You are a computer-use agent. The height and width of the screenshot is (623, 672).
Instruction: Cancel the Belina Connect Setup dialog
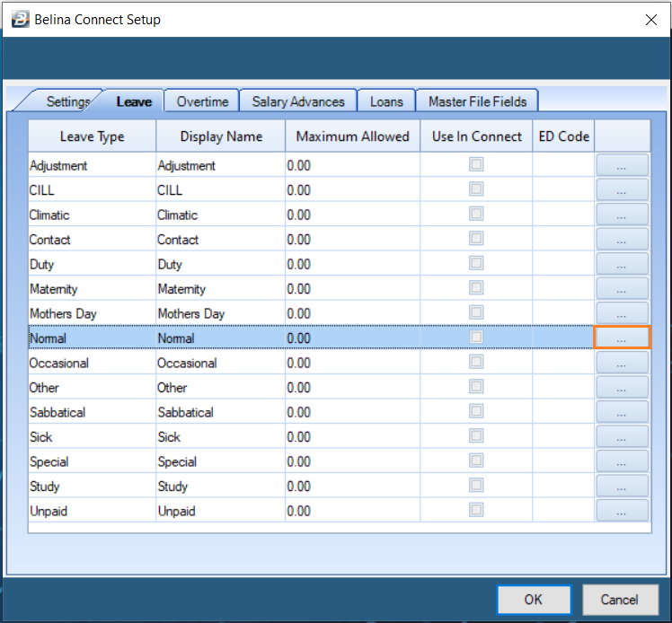620,600
